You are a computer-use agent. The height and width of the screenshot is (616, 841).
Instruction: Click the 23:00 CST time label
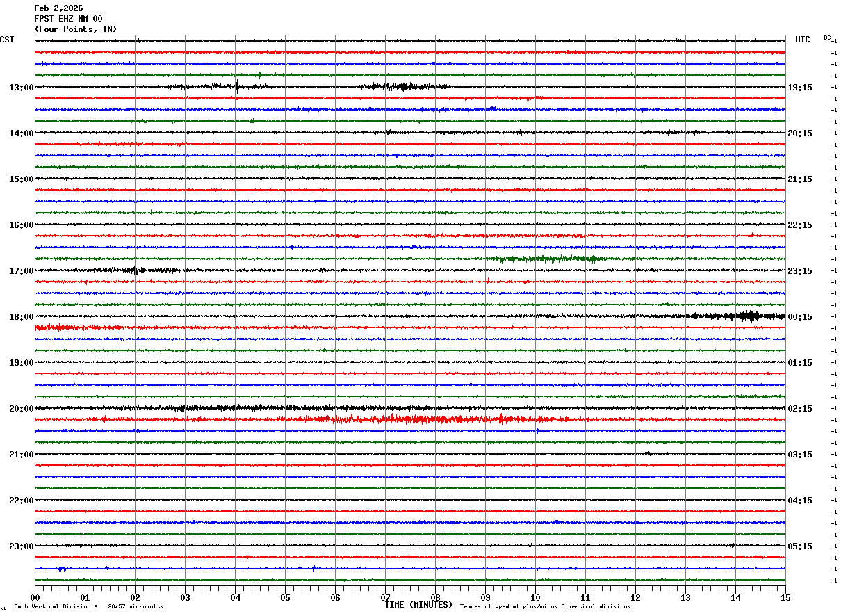click(x=21, y=546)
